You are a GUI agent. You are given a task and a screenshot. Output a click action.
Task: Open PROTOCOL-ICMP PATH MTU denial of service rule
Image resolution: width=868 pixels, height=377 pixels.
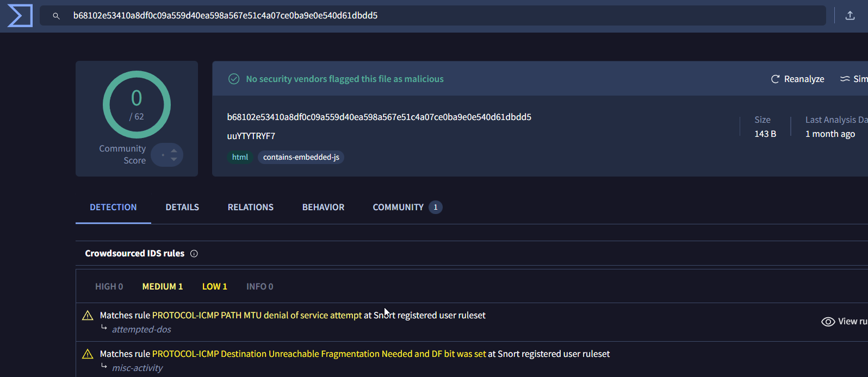[x=257, y=316]
